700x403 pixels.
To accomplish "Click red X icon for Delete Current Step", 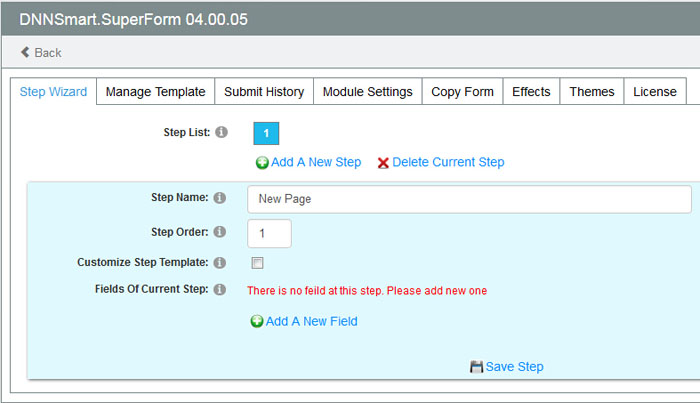I will [x=383, y=163].
